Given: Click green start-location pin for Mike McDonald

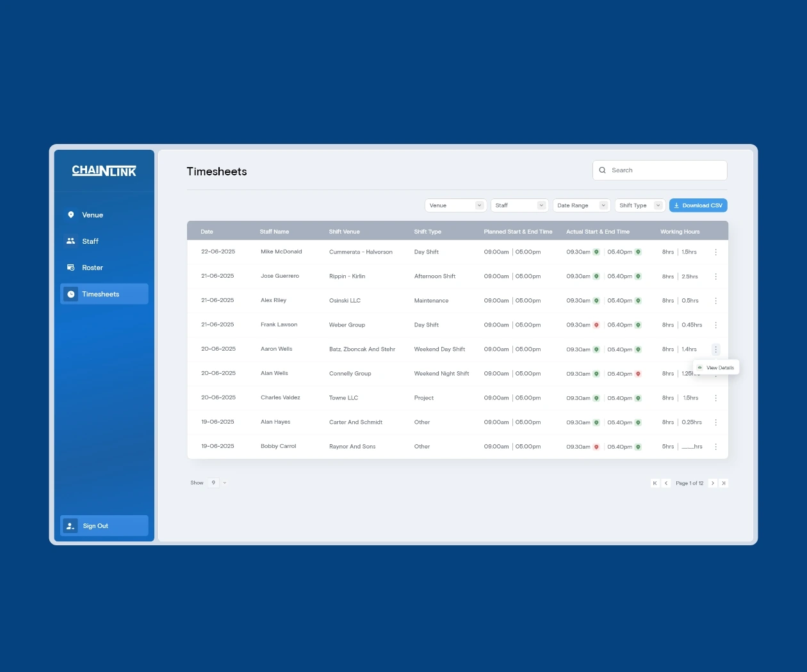Looking at the screenshot, I should 596,252.
